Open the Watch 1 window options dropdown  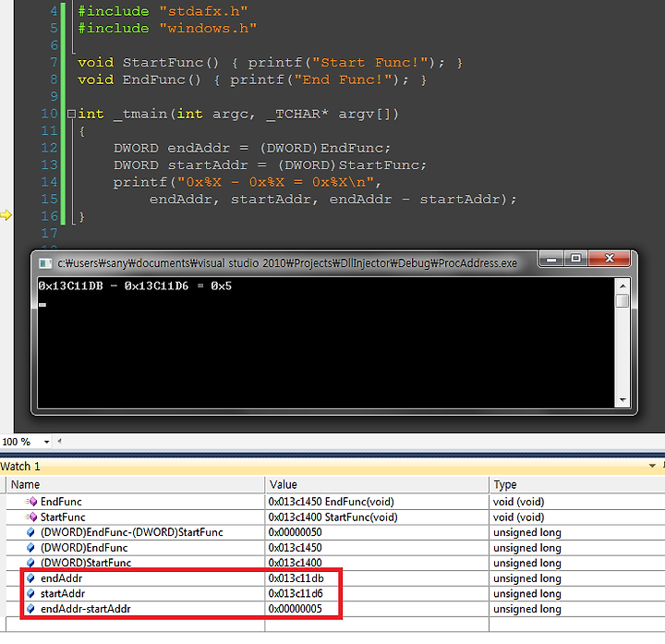point(652,466)
